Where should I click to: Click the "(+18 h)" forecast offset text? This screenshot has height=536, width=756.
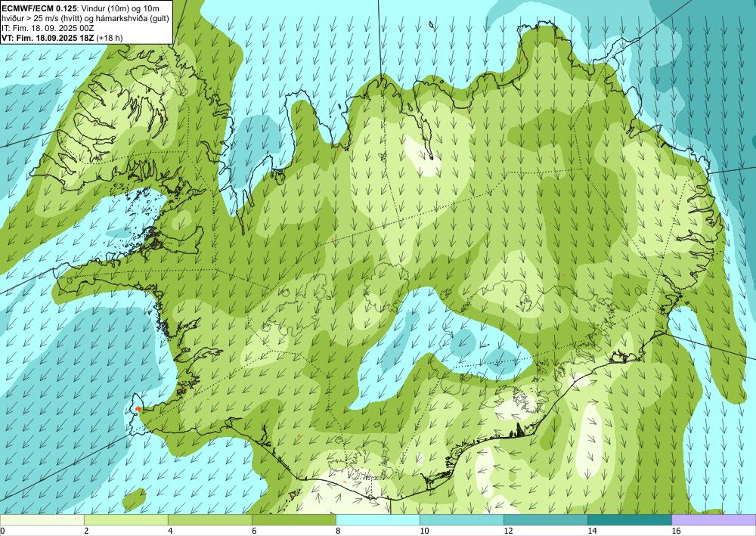(110, 38)
